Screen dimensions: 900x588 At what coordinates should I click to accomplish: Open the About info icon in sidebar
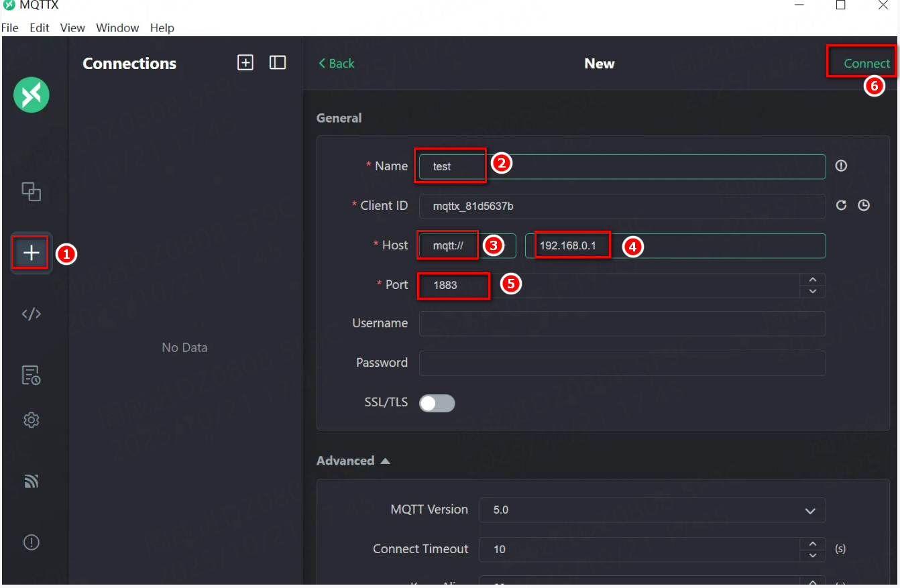tap(31, 542)
